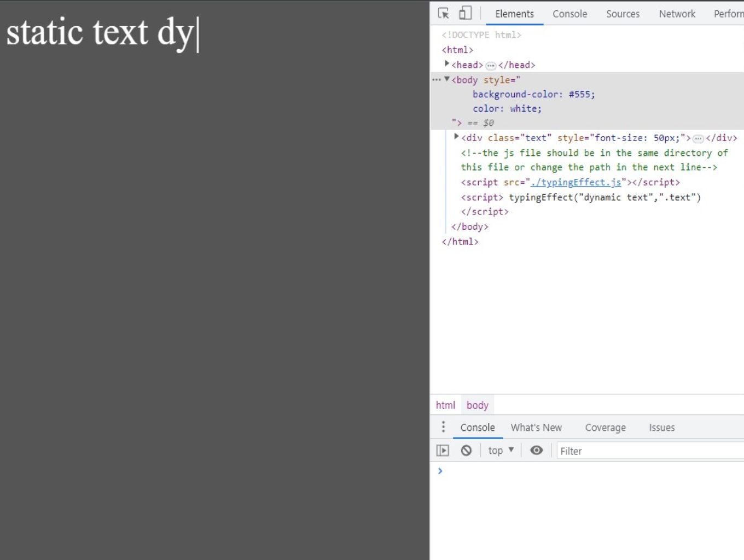The width and height of the screenshot is (744, 560).
Task: Click the == $0 marker line
Action: click(x=480, y=122)
